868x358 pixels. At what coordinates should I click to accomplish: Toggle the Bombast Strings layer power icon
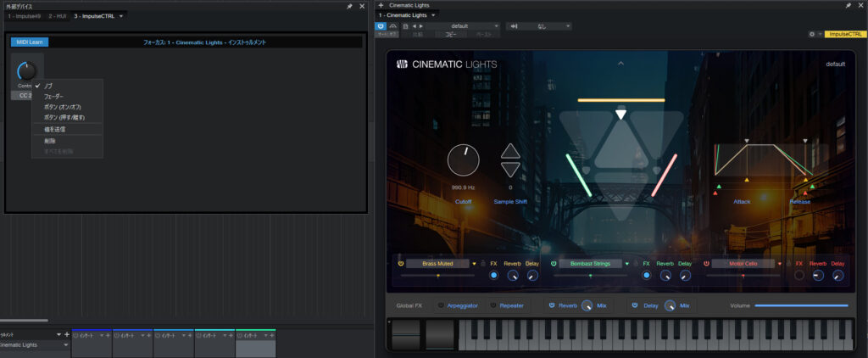pyautogui.click(x=553, y=264)
